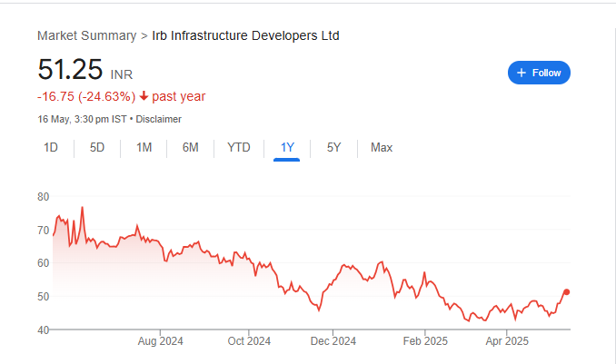
Task: Click the Feb 2025 axis label
Action: 425,341
